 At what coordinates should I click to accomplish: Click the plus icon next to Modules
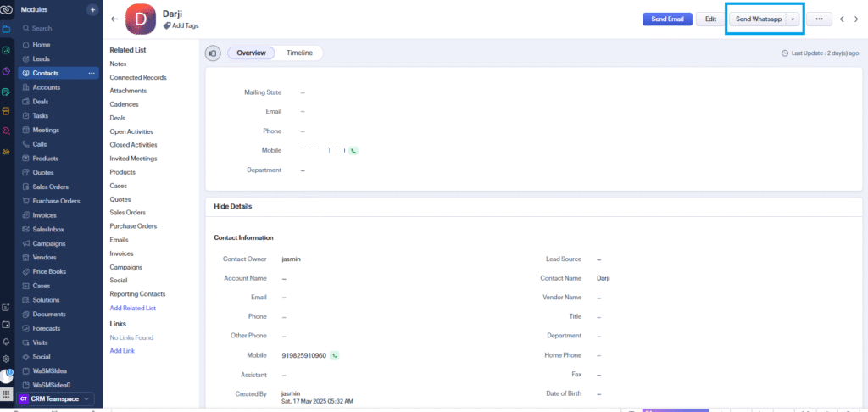point(92,9)
